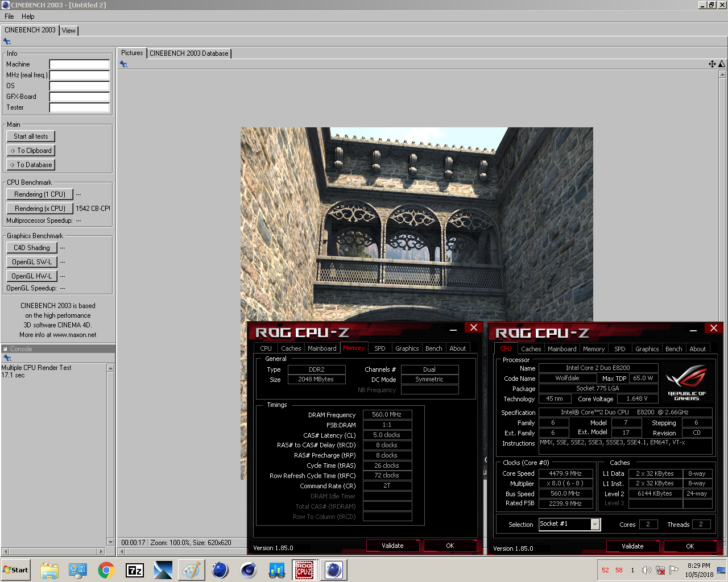Screen dimensions: 728x582
Task: Click Console vertical scrollbar down arrow
Action: [x=110, y=542]
